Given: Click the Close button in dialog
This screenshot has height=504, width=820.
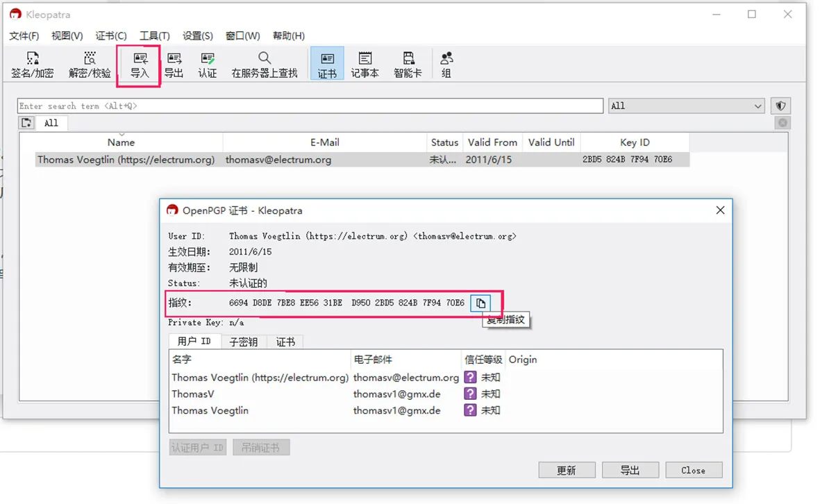Looking at the screenshot, I should [x=694, y=470].
